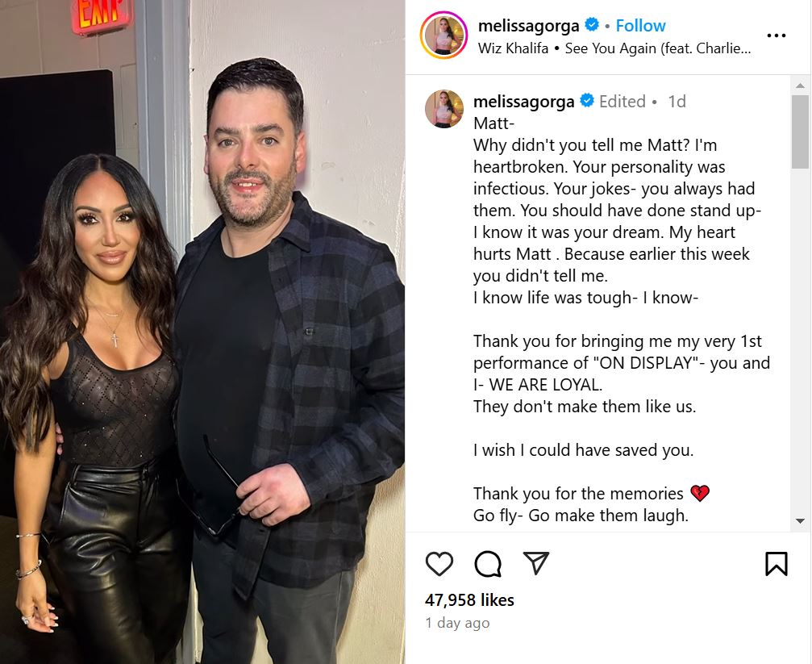This screenshot has height=664, width=812.
Task: Click the scrollbar down arrow in caption panel
Action: [800, 521]
